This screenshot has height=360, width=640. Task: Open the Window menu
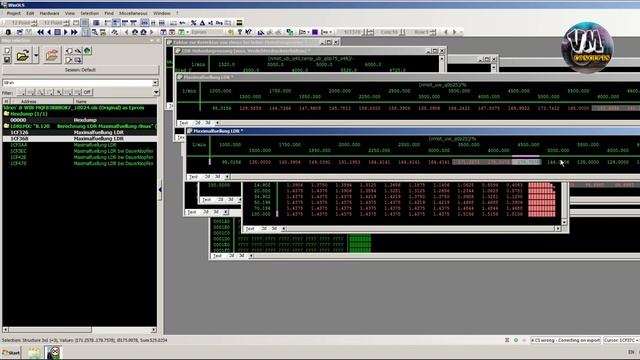[x=162, y=13]
